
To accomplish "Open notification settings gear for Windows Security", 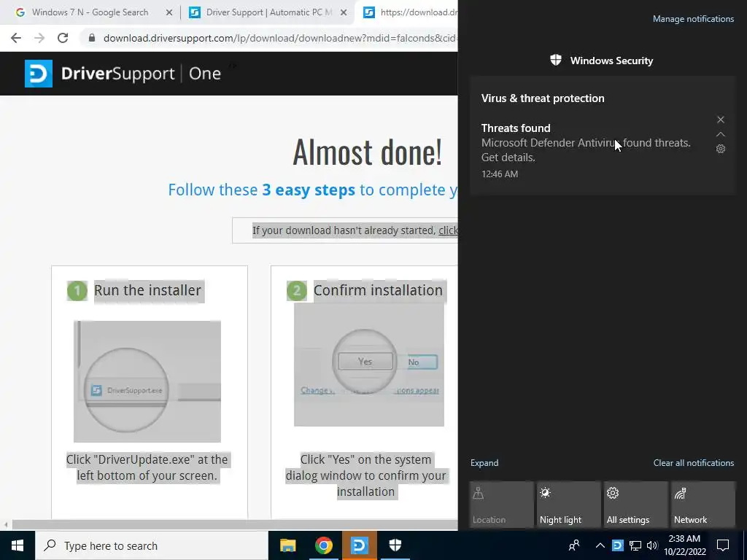I will (x=720, y=149).
